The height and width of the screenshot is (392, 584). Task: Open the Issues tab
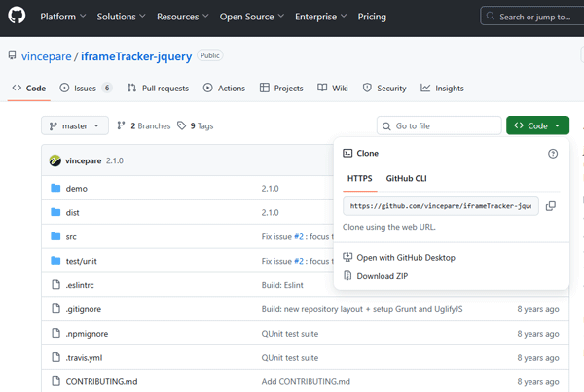point(86,89)
